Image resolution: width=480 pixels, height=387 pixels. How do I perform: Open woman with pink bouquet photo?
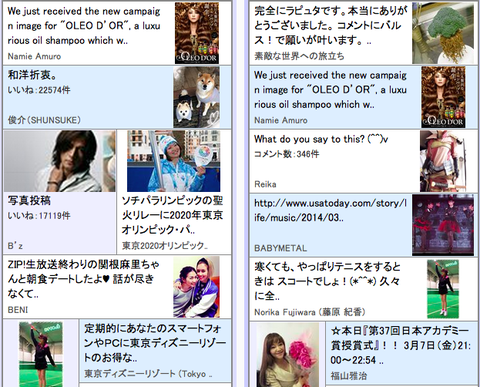(x=288, y=355)
